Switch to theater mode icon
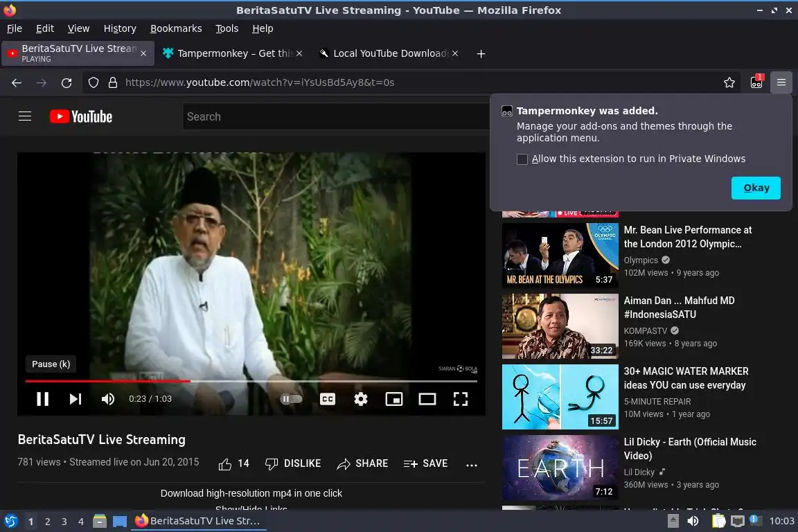 pyautogui.click(x=427, y=398)
